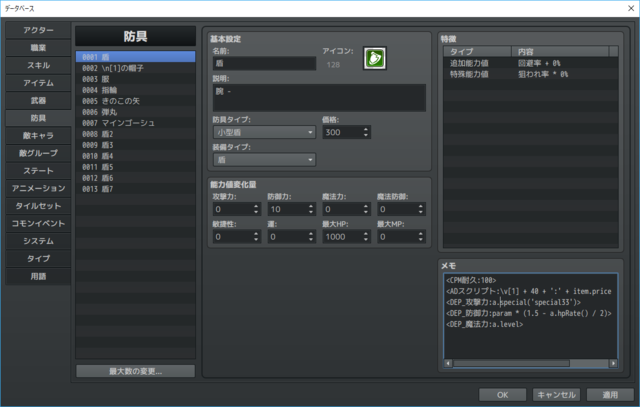Click the memo horizontal scrollbar thumb
This screenshot has height=407, width=640.
pos(511,363)
